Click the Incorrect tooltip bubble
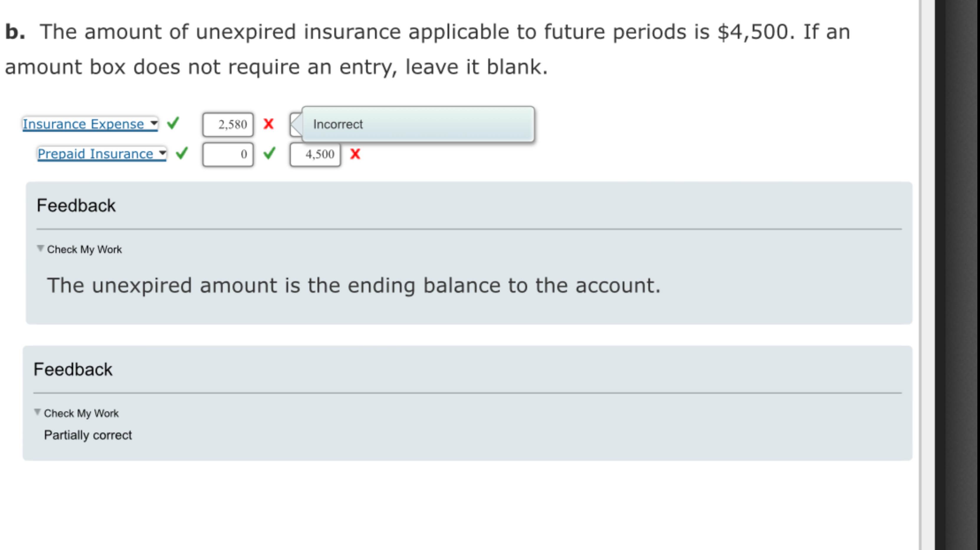Screen dimensions: 980x550 coord(418,124)
